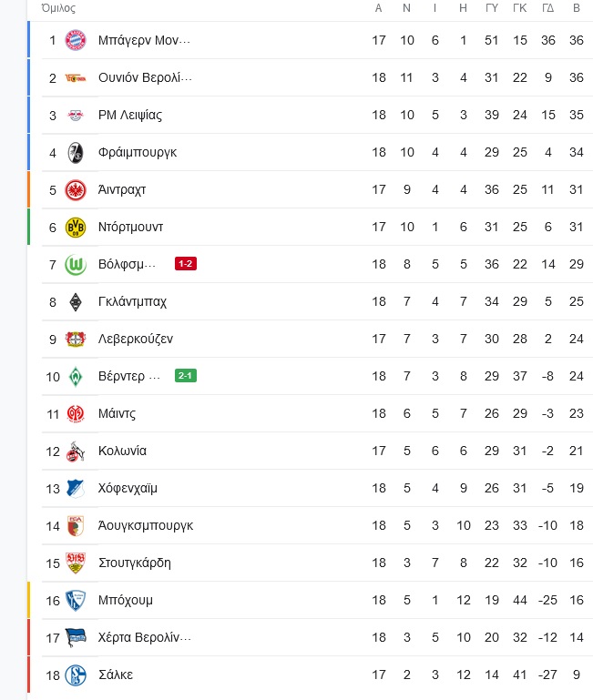Select the Wolfsburg green W logo
Viewport: 593px width, 700px height.
point(75,265)
